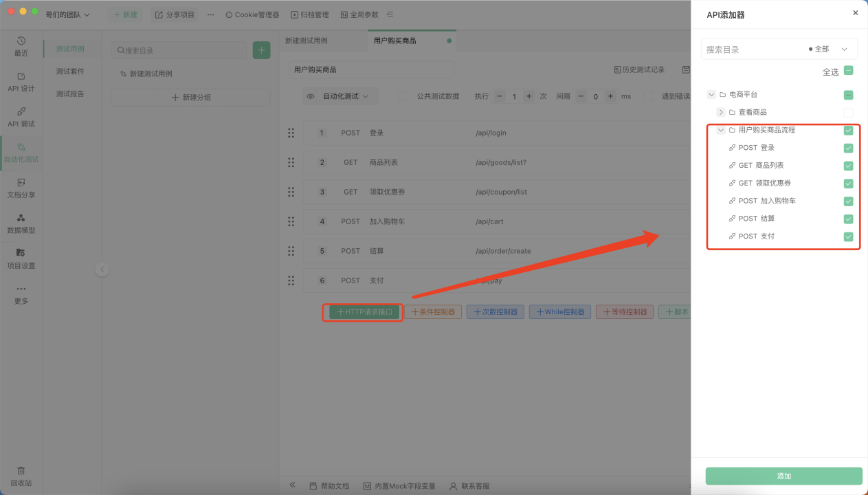Click drag handle icon of 登录 step
This screenshot has width=868, height=495.
click(x=291, y=133)
